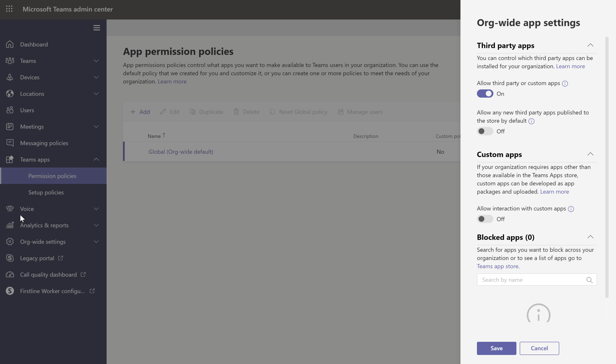Enable Allow interaction with custom apps toggle

(x=485, y=219)
